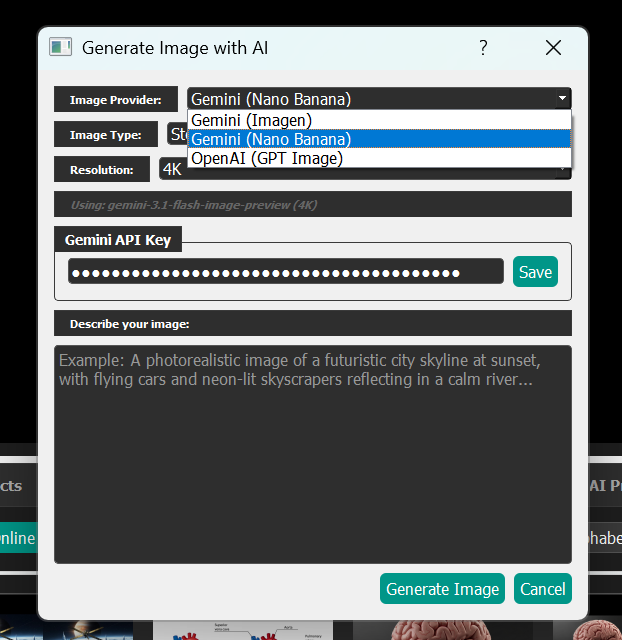Open dialog help via question mark
The image size is (622, 640).
(483, 48)
